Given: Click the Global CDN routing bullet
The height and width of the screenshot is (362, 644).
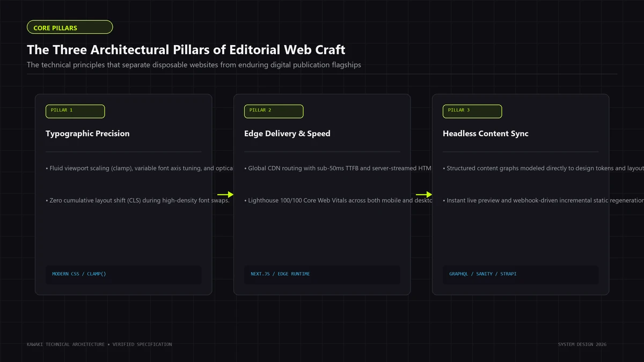Looking at the screenshot, I should click(338, 168).
